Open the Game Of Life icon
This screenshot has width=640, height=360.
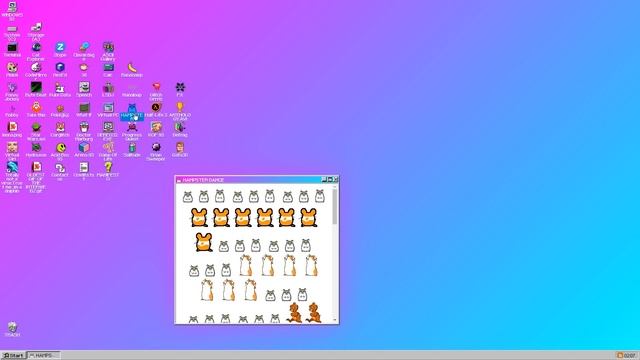point(108,152)
